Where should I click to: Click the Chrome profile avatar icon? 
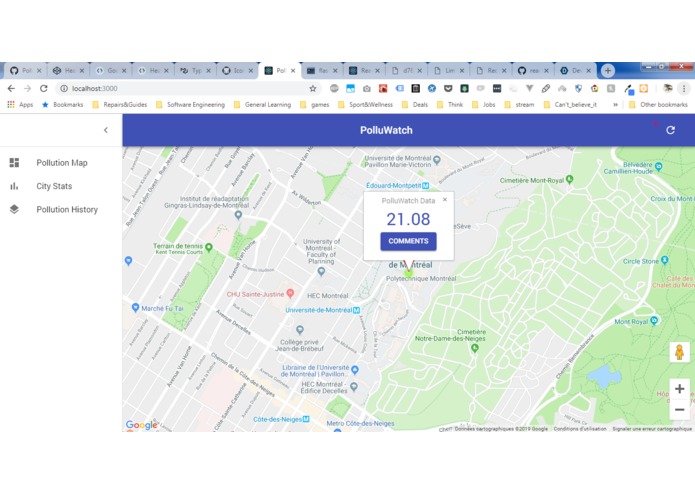coord(668,88)
